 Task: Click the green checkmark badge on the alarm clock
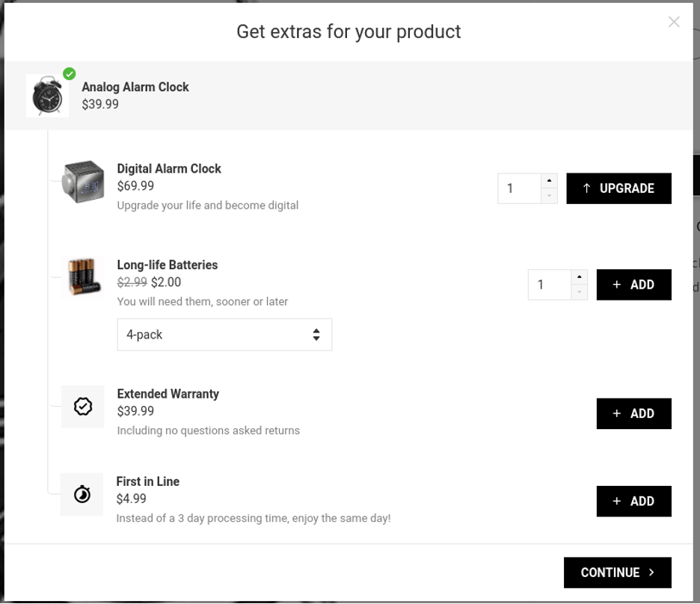69,73
